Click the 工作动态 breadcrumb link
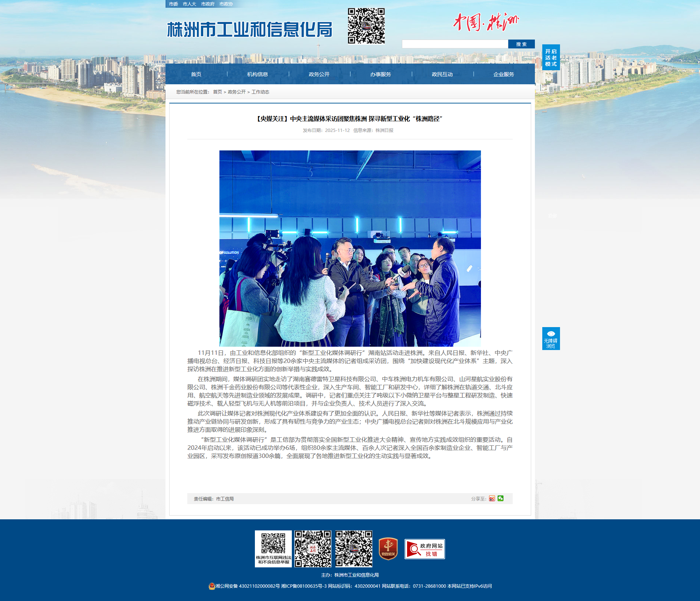The width and height of the screenshot is (700, 601). pyautogui.click(x=260, y=92)
